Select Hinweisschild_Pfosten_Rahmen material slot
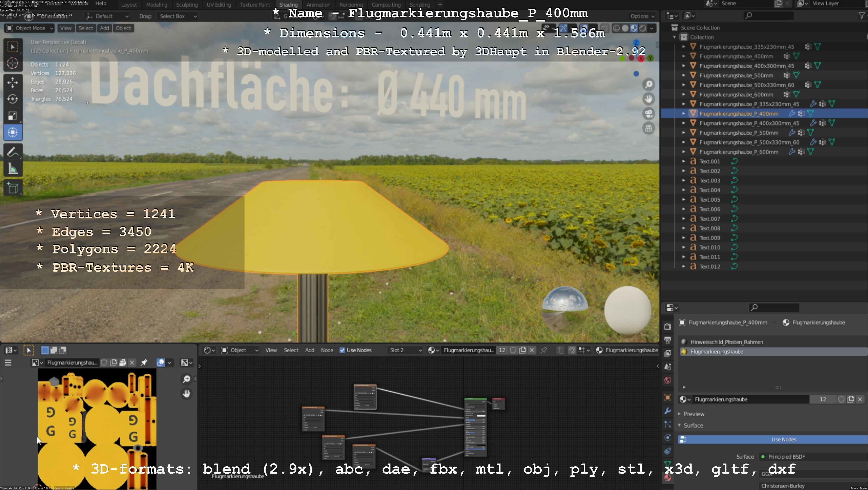Image resolution: width=868 pixels, height=490 pixels. 773,342
